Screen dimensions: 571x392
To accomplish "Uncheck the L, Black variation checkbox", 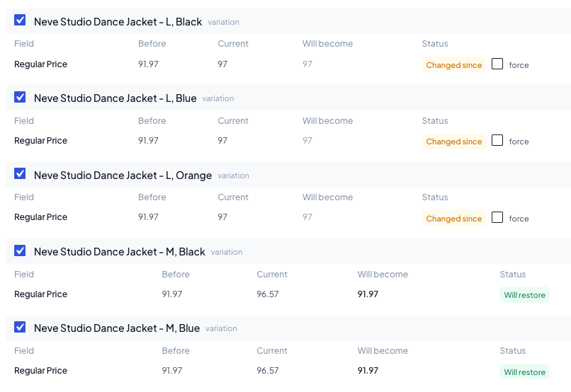I will click(20, 20).
